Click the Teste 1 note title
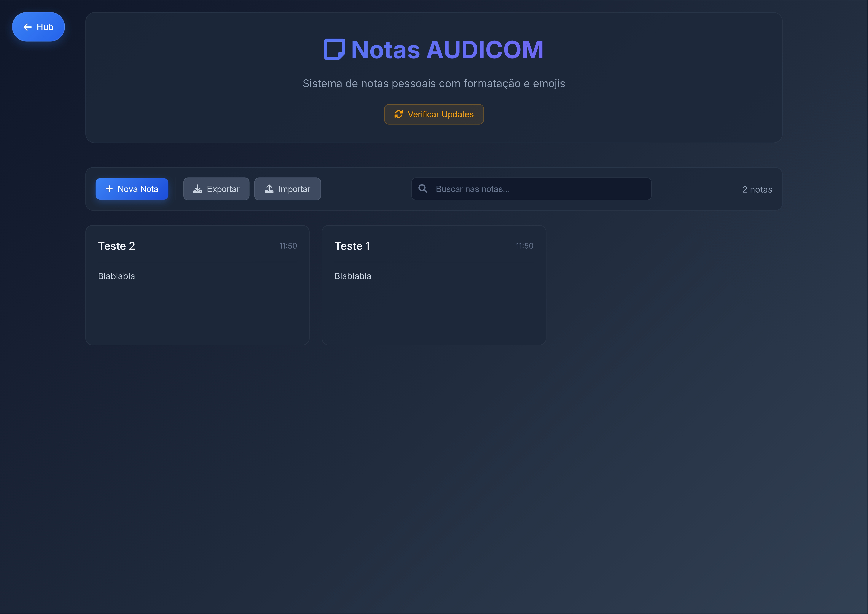This screenshot has height=614, width=868. point(352,246)
